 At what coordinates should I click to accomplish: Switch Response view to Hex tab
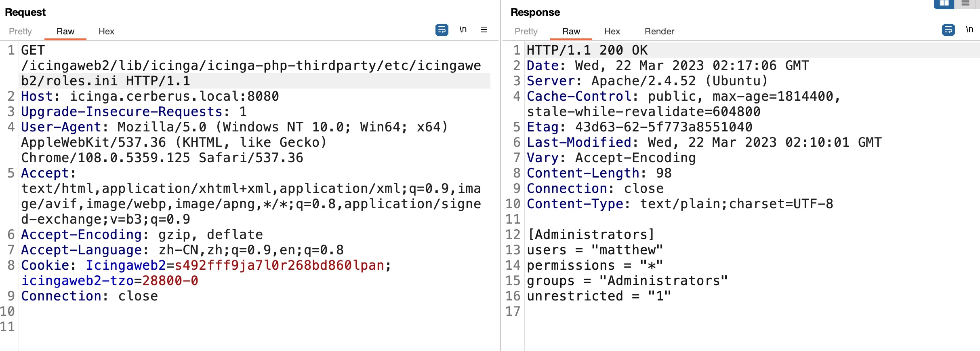(x=612, y=31)
